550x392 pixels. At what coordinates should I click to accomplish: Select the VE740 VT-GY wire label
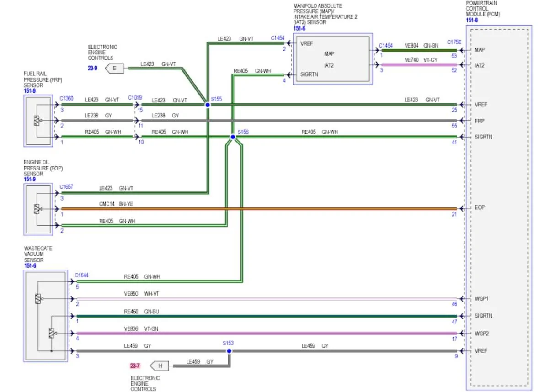click(x=421, y=60)
